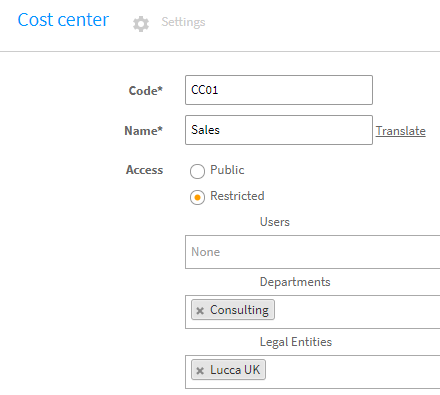Image resolution: width=440 pixels, height=395 pixels.
Task: Open the Legal Entities selection field
Action: click(313, 372)
